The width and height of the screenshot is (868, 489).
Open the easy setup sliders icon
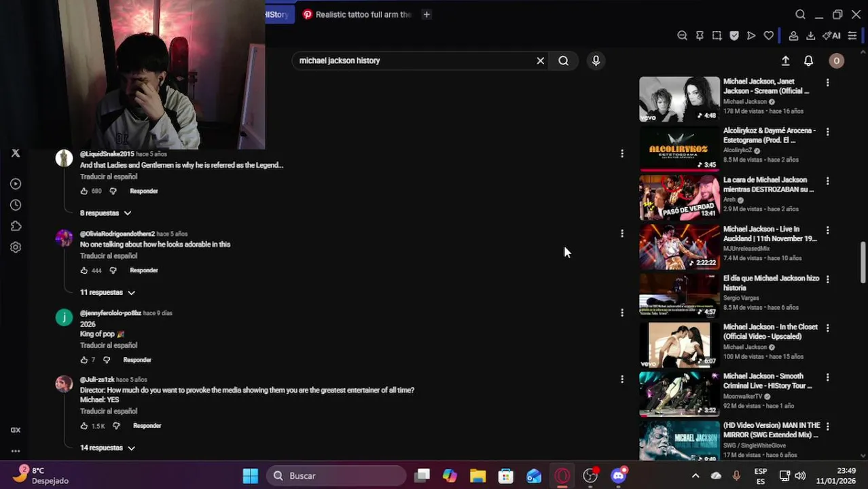point(852,35)
